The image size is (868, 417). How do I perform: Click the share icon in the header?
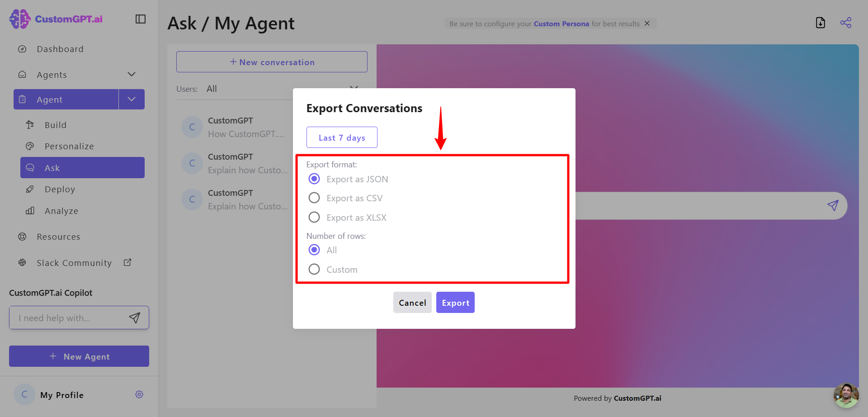pyautogui.click(x=846, y=23)
